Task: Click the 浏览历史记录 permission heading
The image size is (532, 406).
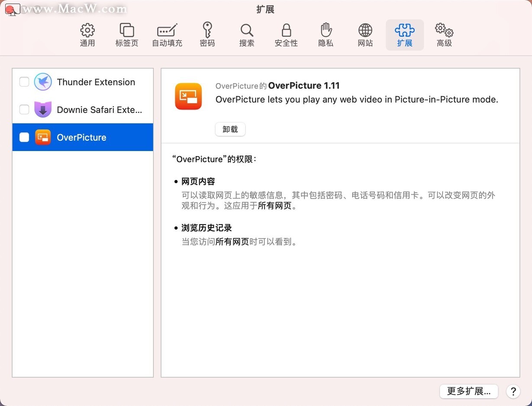Action: 206,228
